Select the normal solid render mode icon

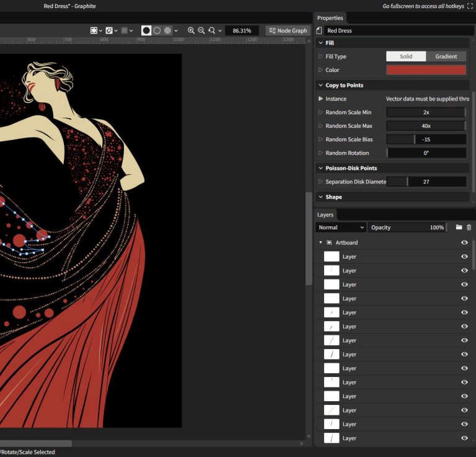point(146,30)
